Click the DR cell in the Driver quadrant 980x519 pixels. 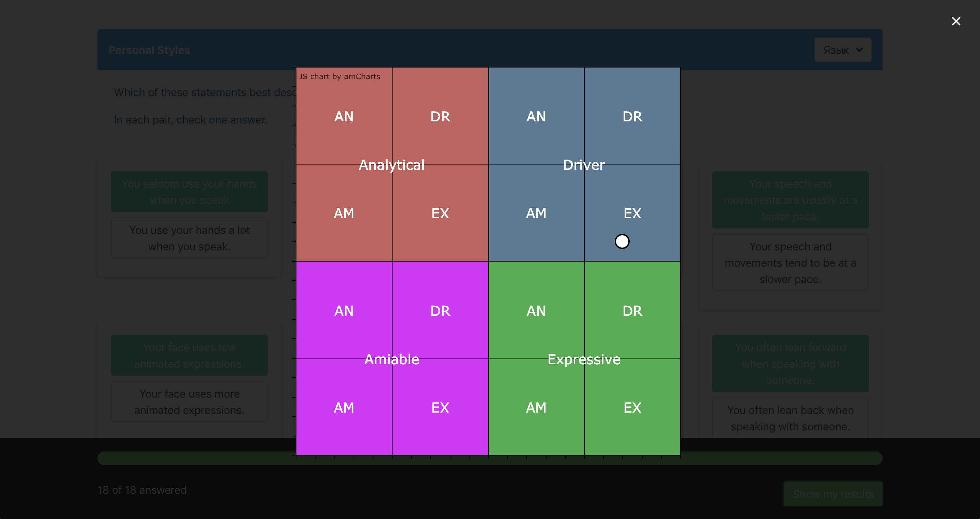coord(632,117)
